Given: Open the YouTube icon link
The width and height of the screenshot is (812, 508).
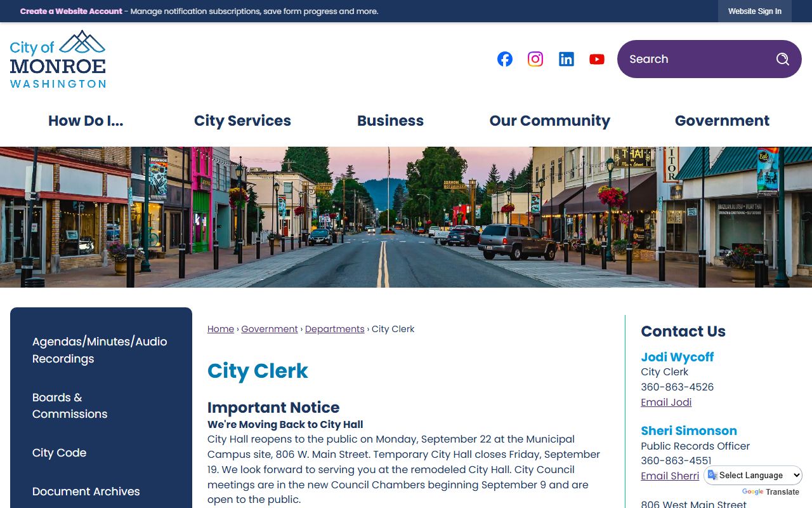Looking at the screenshot, I should [597, 59].
